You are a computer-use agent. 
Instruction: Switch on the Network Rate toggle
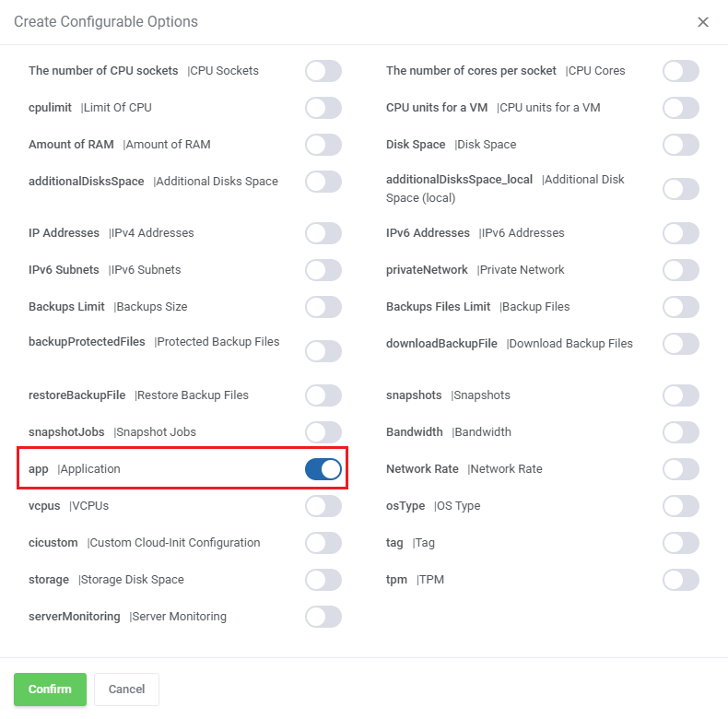(681, 469)
